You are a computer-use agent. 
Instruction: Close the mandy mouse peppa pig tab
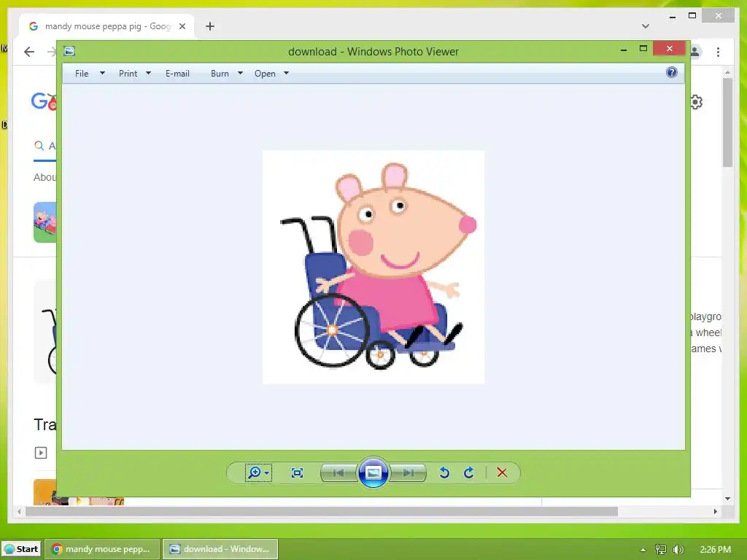182,27
